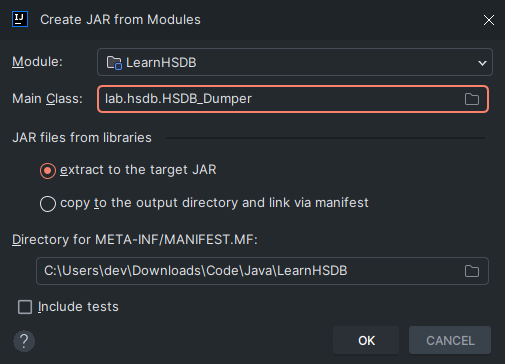Screen dimensions: 505x364
Task: Browse for Main Class using folder icon
Action: [472, 99]
